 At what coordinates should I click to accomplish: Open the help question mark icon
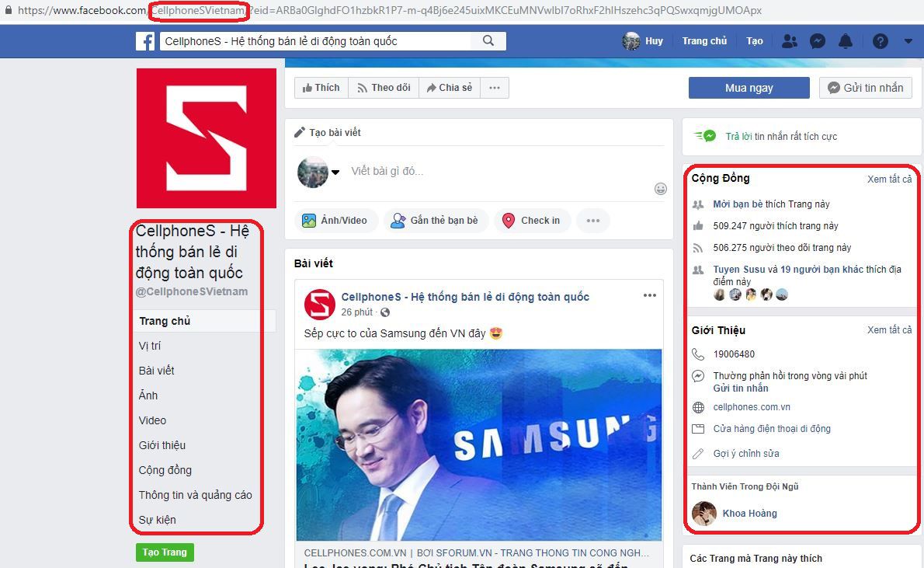point(881,41)
